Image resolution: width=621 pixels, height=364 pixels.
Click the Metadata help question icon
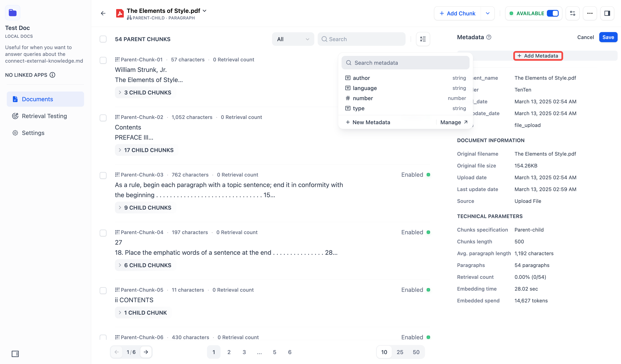click(x=489, y=37)
